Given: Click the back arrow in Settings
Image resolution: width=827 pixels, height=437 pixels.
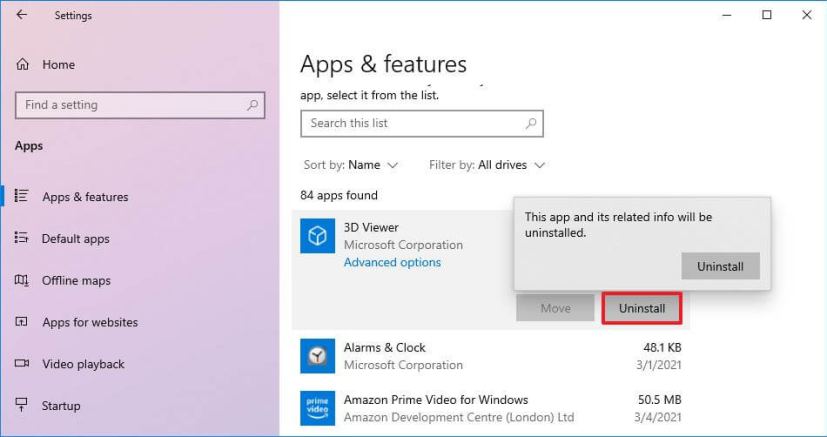Looking at the screenshot, I should 22,15.
